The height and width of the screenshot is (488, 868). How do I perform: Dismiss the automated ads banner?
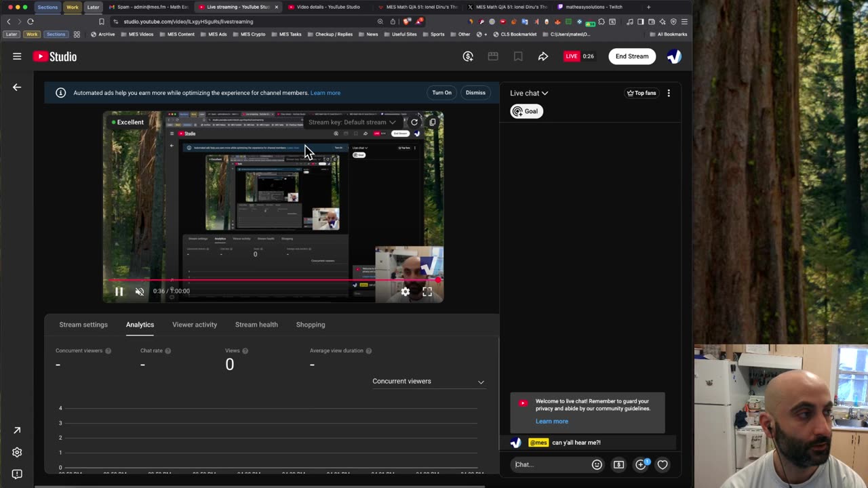coord(475,93)
